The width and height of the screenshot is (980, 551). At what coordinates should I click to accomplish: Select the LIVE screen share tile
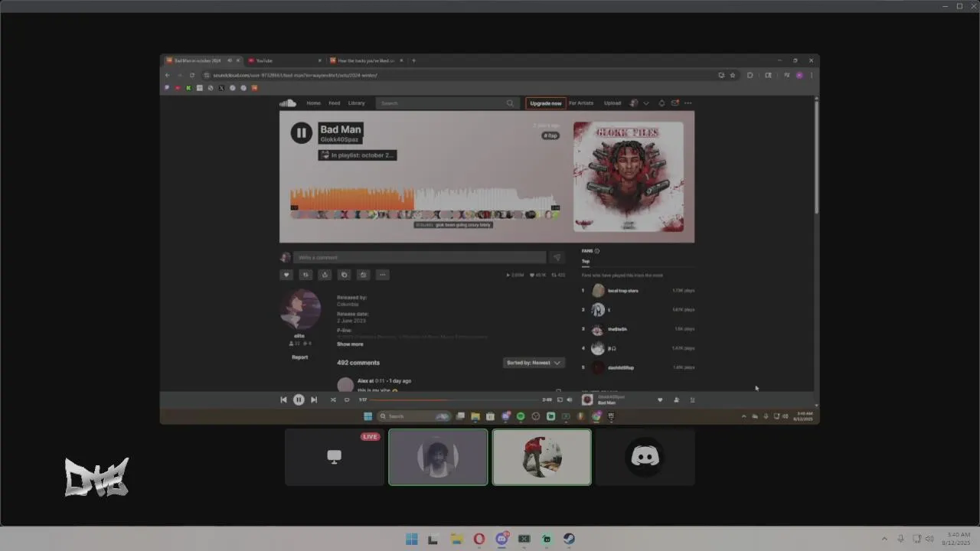[x=335, y=457]
